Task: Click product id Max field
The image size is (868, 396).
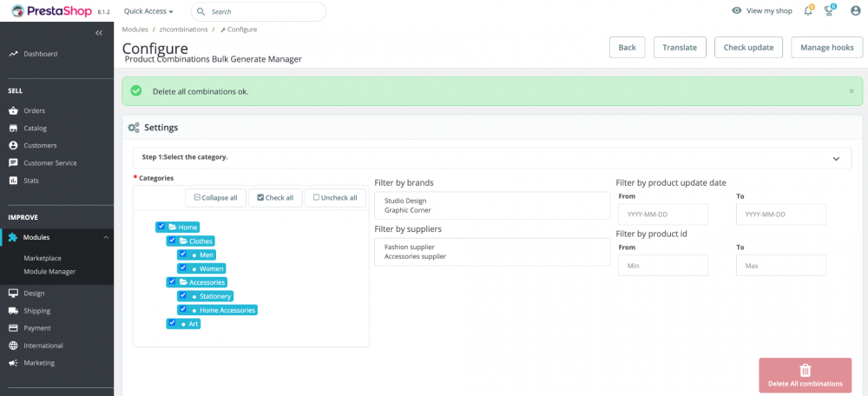Action: [781, 265]
